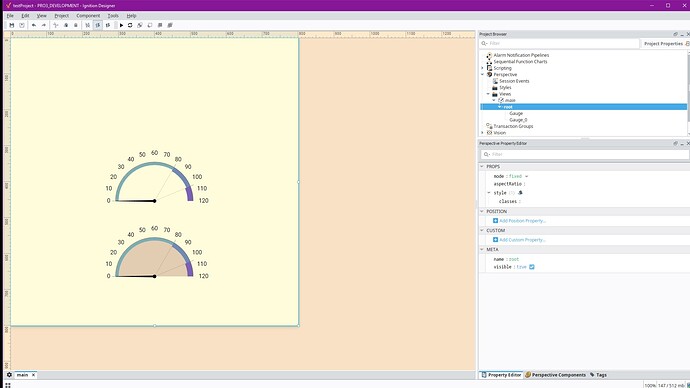Click the style binding icon next to style
This screenshot has height=388, width=690.
tap(520, 193)
